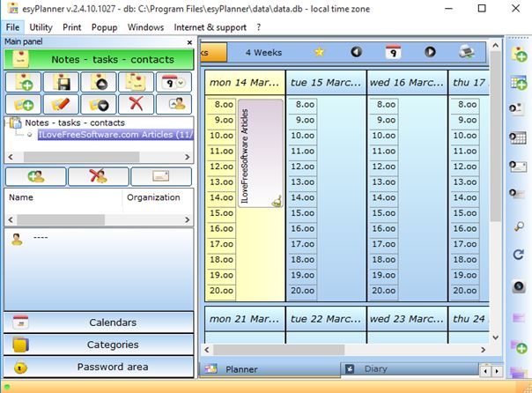
Task: Click the star icon in planner toolbar
Action: [x=320, y=52]
